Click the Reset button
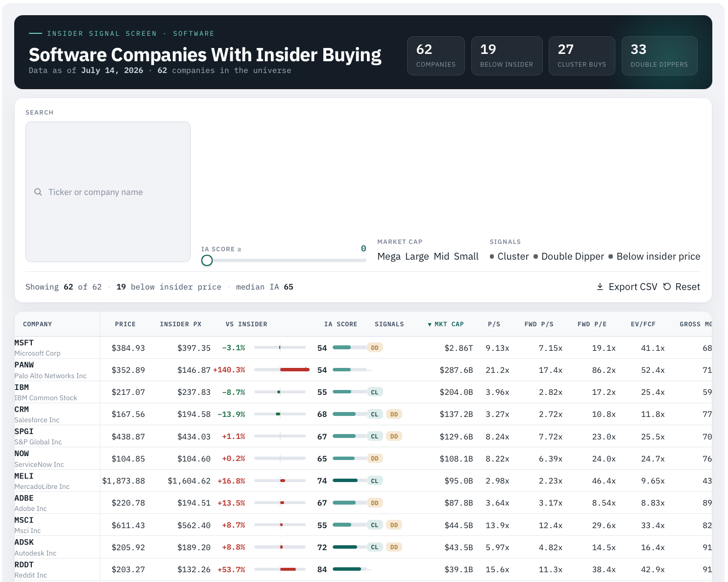The image size is (728, 582). [681, 287]
